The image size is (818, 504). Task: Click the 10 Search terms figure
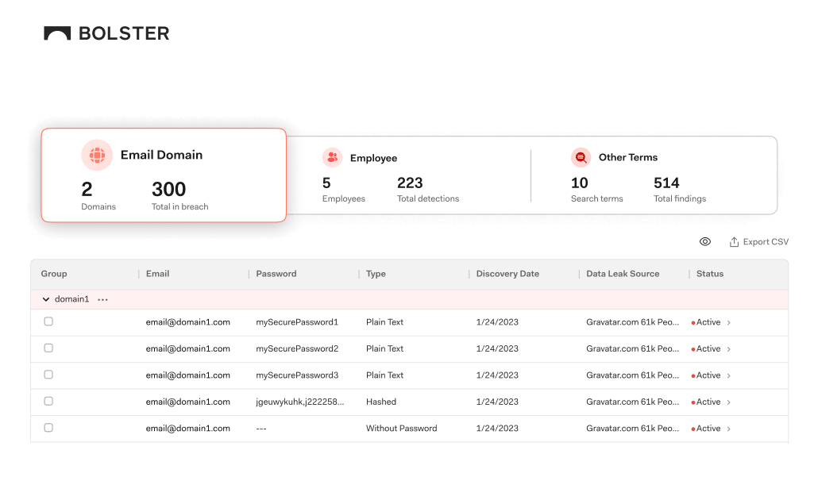pos(579,183)
